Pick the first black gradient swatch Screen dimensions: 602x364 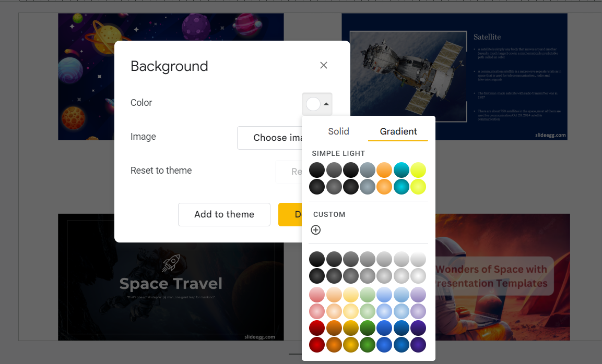[317, 169]
